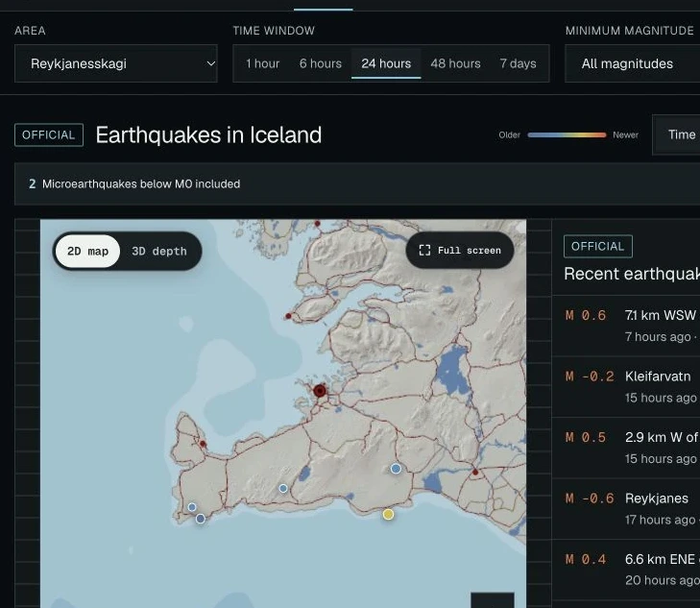Click the large dark red marker near Reykjavik

[x=320, y=391]
